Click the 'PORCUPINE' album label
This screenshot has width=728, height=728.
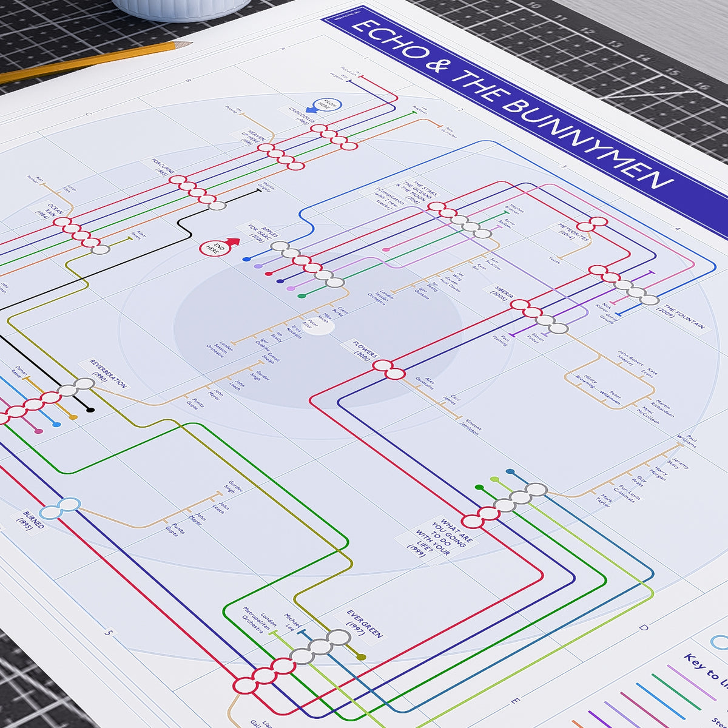point(163,167)
